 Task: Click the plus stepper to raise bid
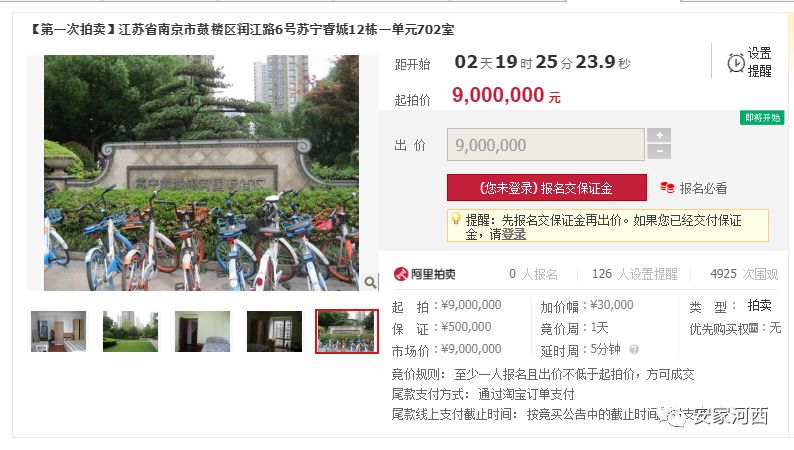coord(659,135)
